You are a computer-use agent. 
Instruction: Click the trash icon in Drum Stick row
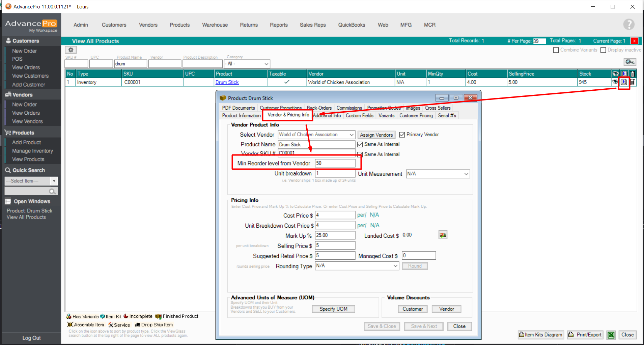tap(633, 82)
